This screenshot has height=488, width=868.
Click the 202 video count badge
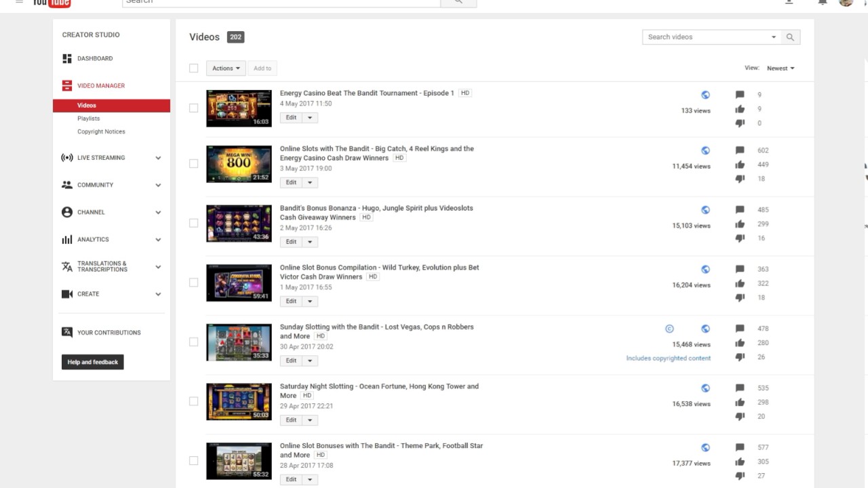pos(235,37)
